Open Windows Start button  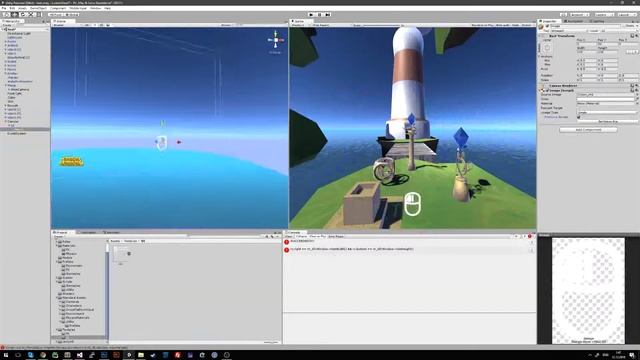pyautogui.click(x=6, y=355)
